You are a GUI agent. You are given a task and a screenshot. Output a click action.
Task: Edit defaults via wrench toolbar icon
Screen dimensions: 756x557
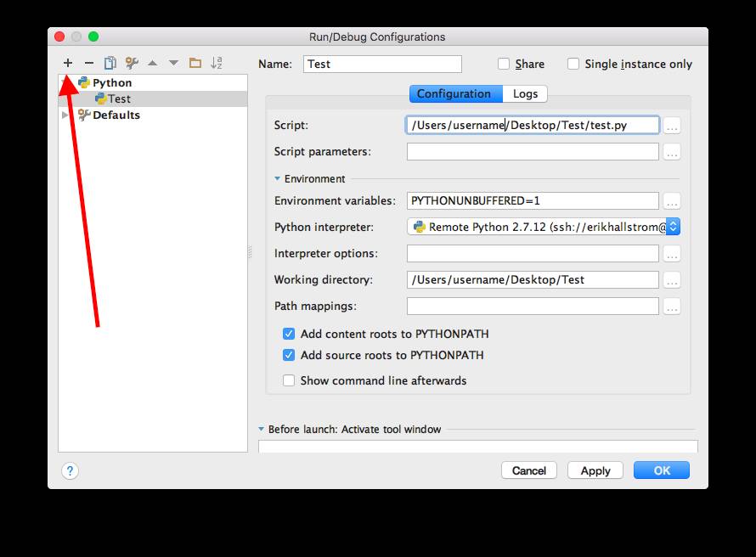click(132, 63)
